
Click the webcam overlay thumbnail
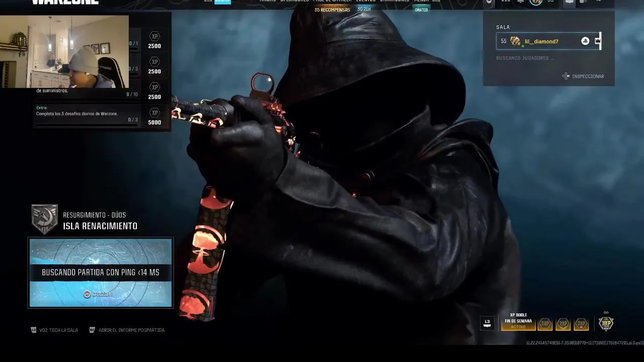(64, 52)
